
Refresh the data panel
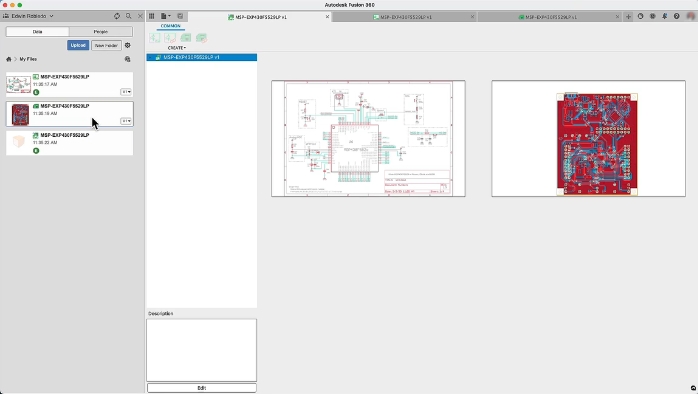[117, 16]
